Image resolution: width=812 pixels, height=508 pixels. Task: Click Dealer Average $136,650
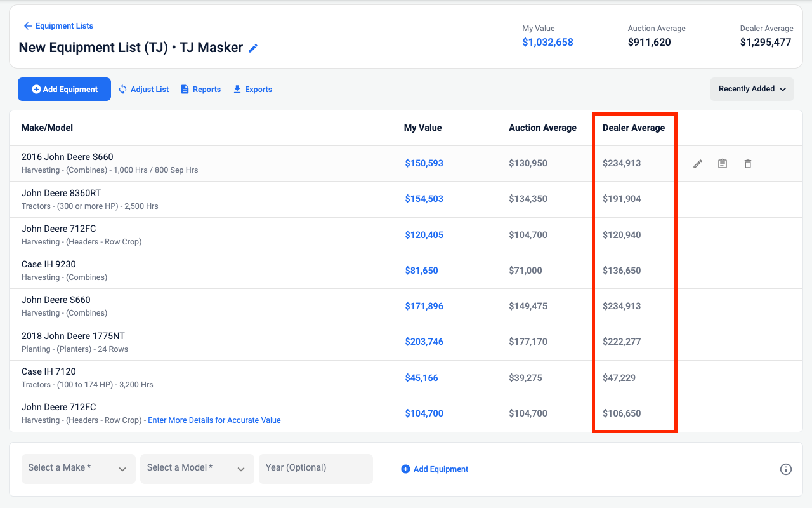pyautogui.click(x=622, y=271)
